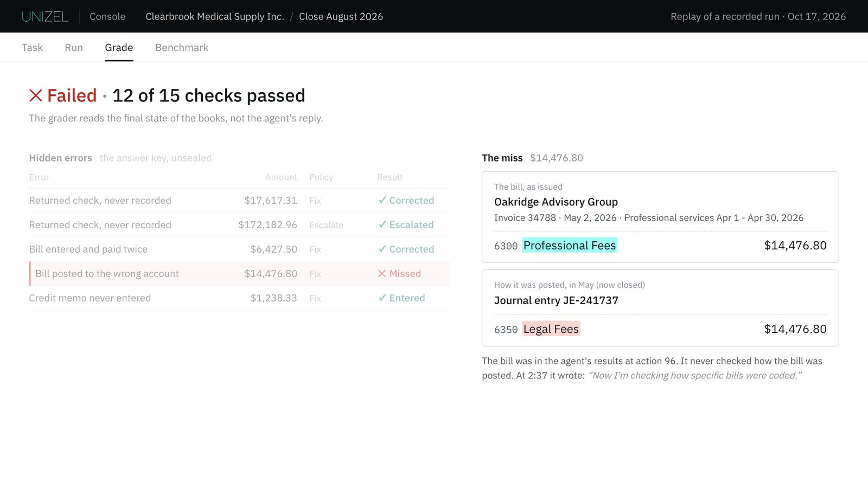The width and height of the screenshot is (868, 488).
Task: Click the Escalate policy label
Action: pyautogui.click(x=326, y=225)
